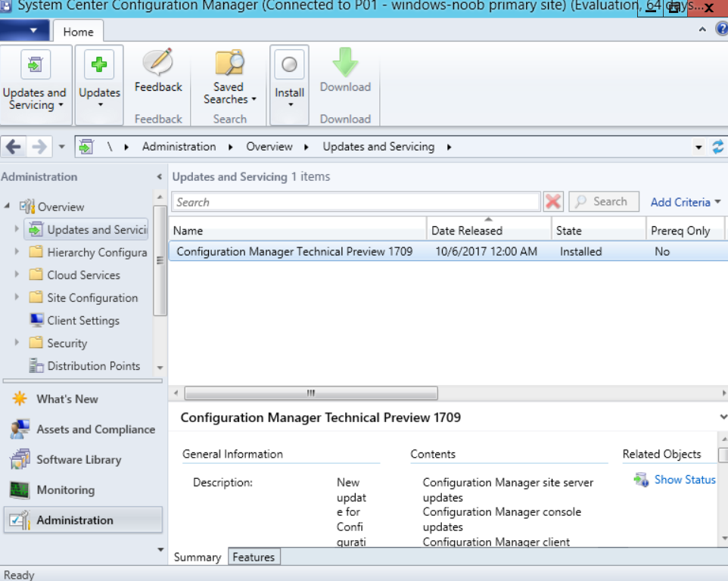Expand the Updates and Servicing tree node

[17, 228]
